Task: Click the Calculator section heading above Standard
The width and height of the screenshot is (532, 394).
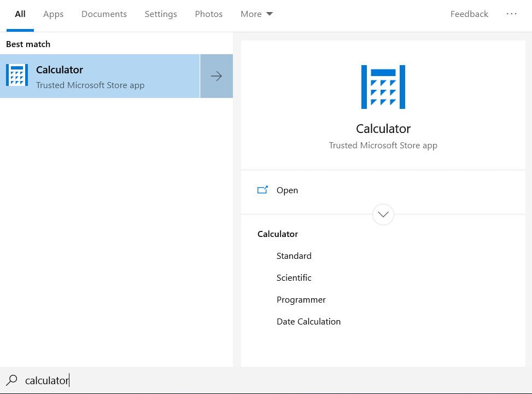Action: [278, 234]
